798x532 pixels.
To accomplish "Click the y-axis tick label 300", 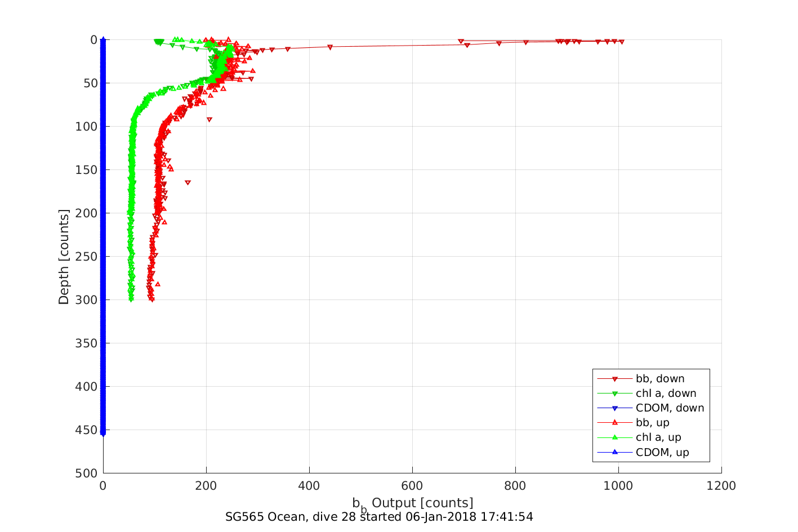I will (87, 300).
